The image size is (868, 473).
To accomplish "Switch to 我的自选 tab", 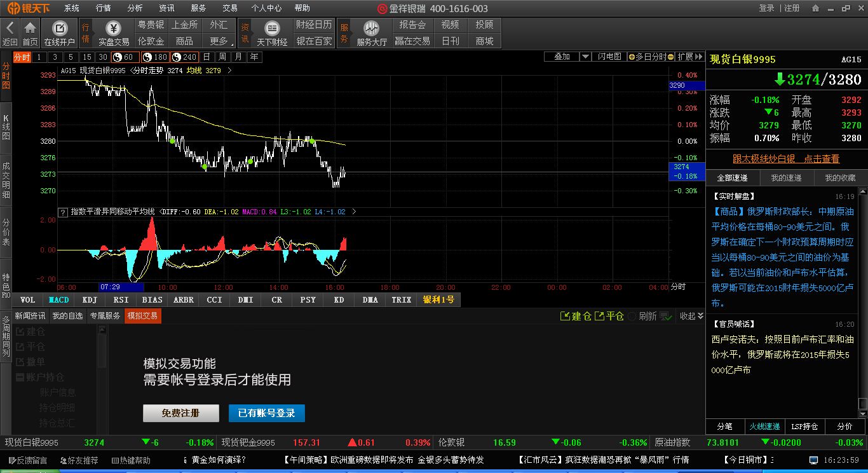I will coord(67,316).
